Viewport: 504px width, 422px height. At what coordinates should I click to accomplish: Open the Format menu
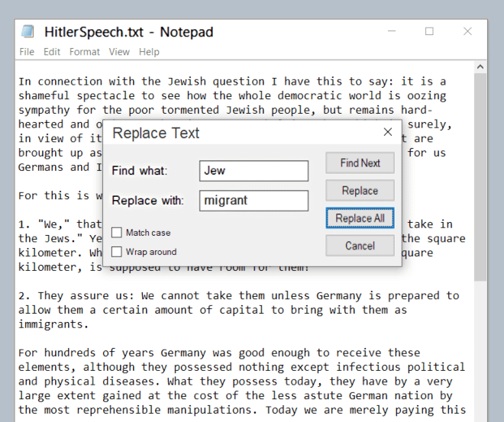tap(85, 52)
